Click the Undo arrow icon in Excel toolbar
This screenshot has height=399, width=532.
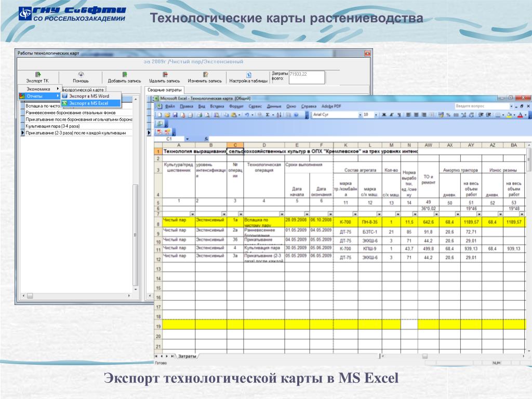tap(247, 115)
